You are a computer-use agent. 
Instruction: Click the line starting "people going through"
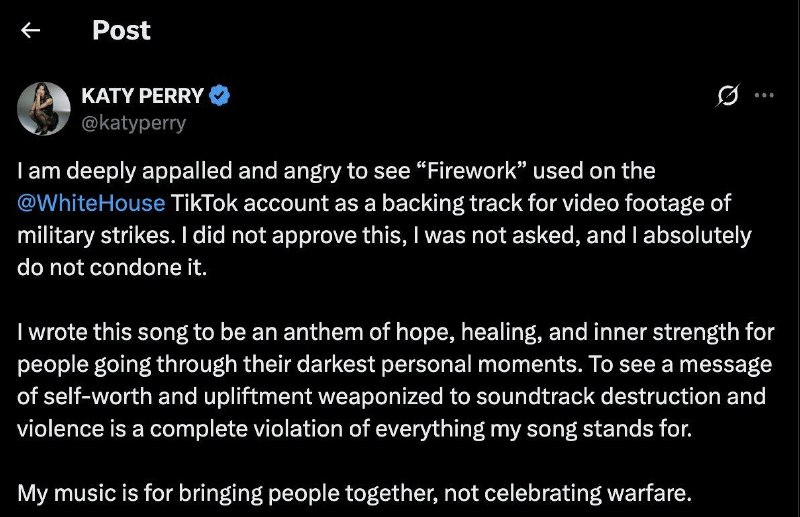click(394, 364)
